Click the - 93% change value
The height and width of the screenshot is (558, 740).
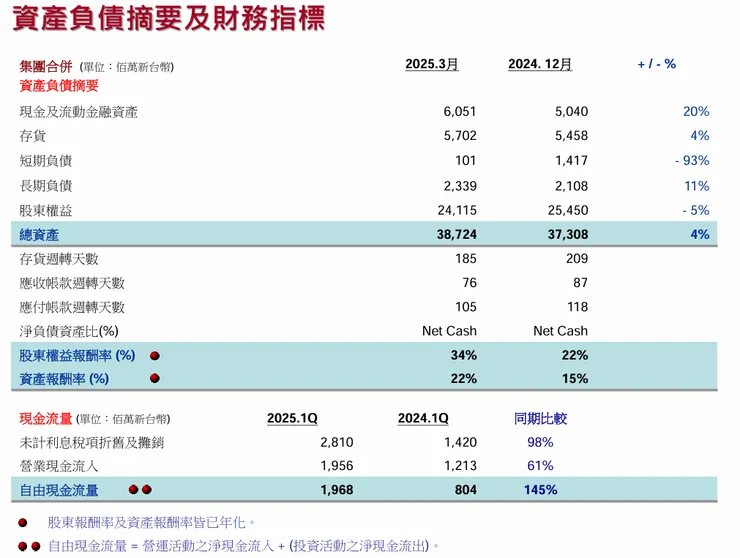click(692, 161)
